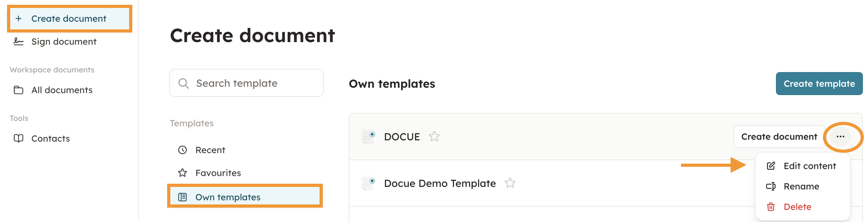This screenshot has width=868, height=222.
Task: Click the folder icon for All documents
Action: tap(18, 90)
